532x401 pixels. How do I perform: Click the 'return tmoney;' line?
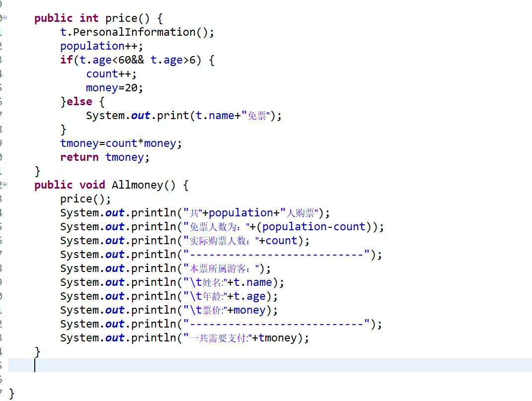tap(104, 157)
